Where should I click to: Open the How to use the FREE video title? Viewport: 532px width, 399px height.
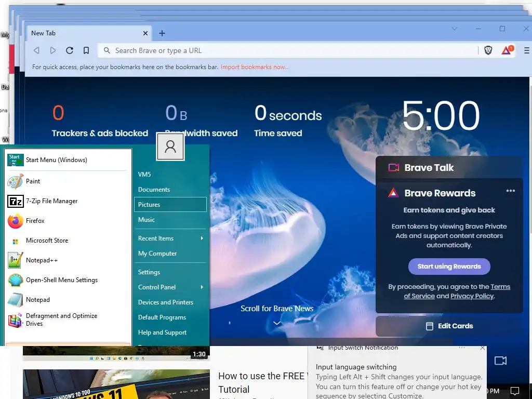(x=263, y=383)
